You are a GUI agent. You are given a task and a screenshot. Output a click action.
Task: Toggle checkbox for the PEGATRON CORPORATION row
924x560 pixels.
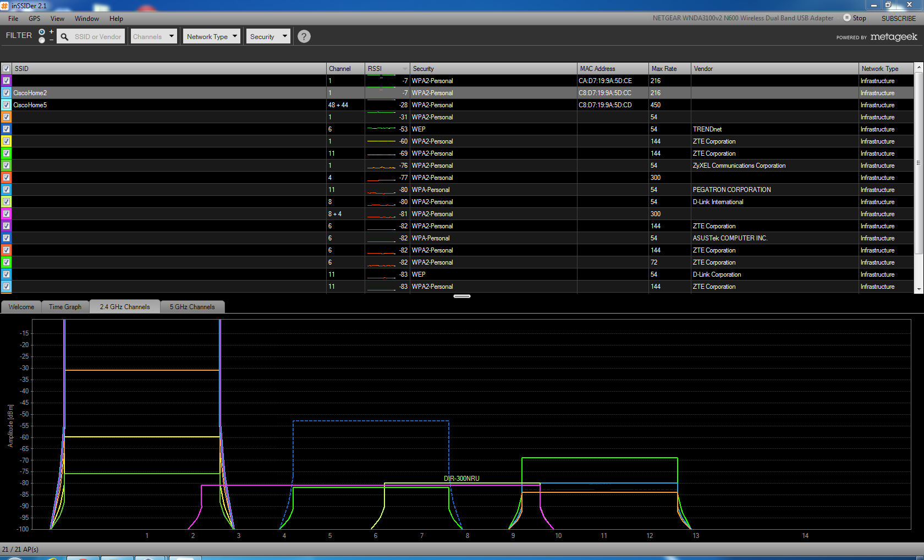coord(7,190)
